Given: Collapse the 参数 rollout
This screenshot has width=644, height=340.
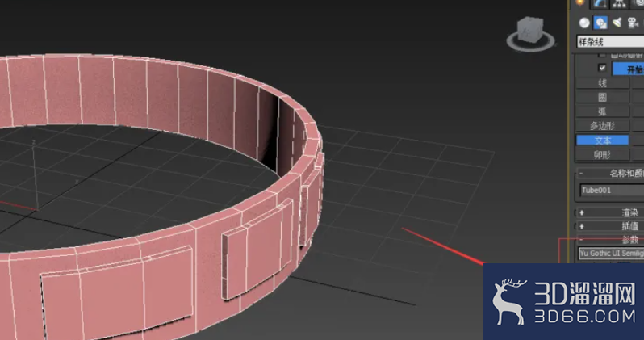Looking at the screenshot, I should [609, 239].
